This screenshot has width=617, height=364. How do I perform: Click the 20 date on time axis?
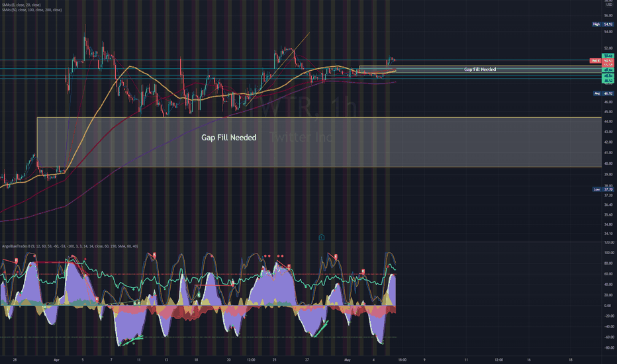tap(228, 359)
